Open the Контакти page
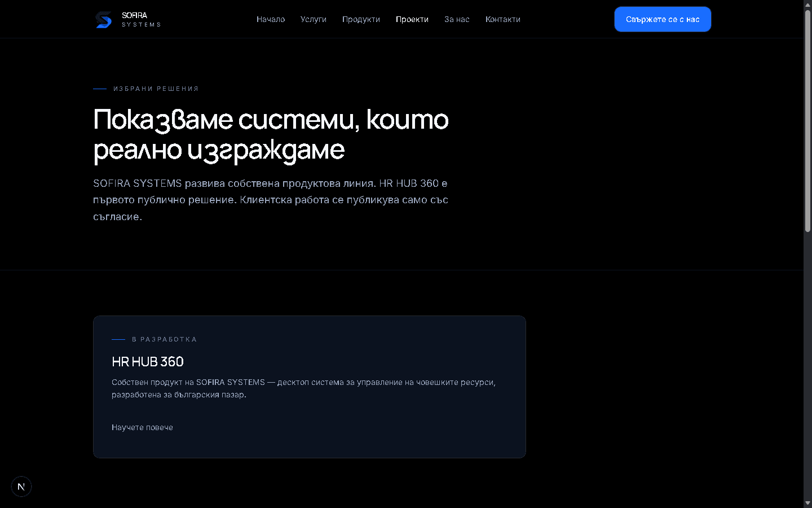The image size is (812, 508). (503, 19)
